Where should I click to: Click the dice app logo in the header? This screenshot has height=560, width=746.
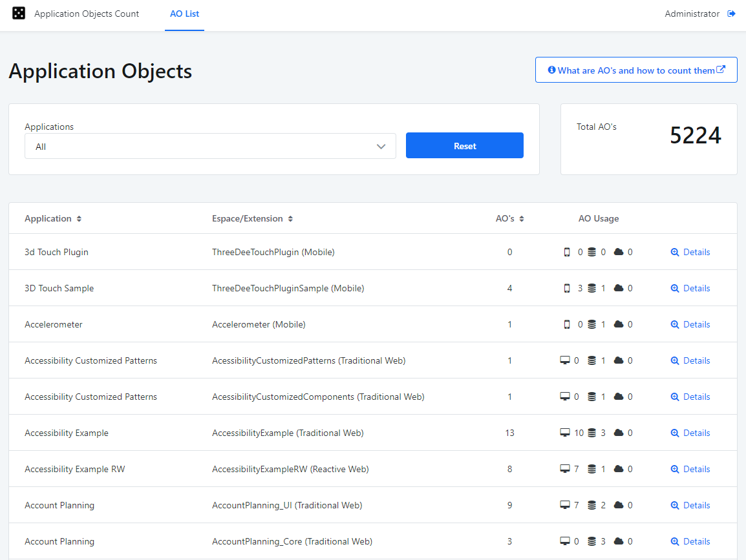pyautogui.click(x=18, y=13)
